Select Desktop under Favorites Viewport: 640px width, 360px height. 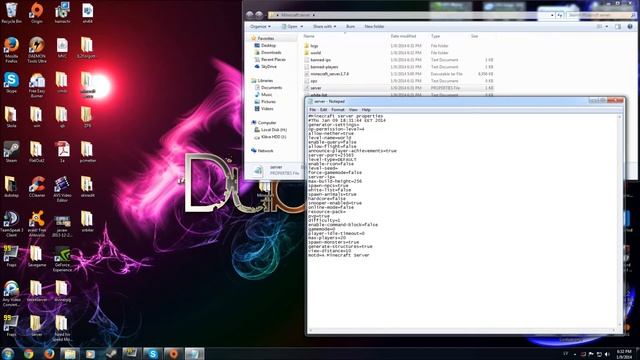pyautogui.click(x=269, y=45)
